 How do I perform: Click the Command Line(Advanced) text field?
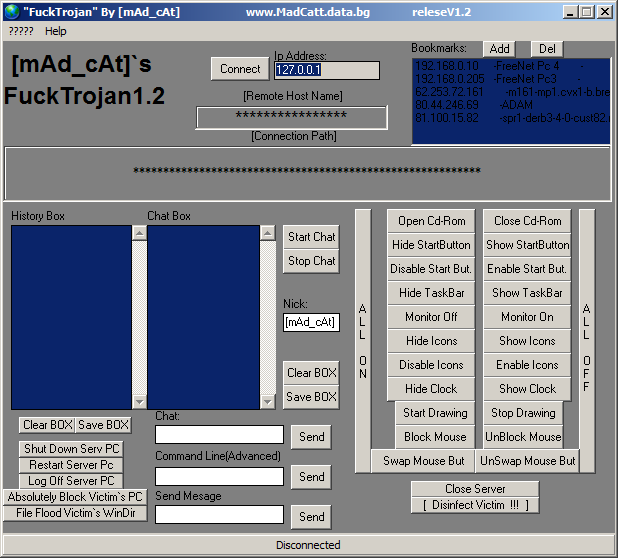point(219,477)
